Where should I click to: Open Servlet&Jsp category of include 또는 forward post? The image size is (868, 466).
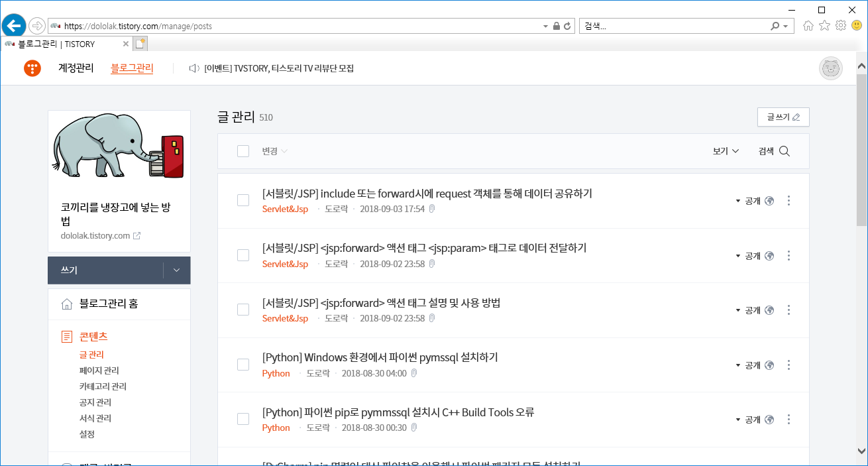point(285,209)
